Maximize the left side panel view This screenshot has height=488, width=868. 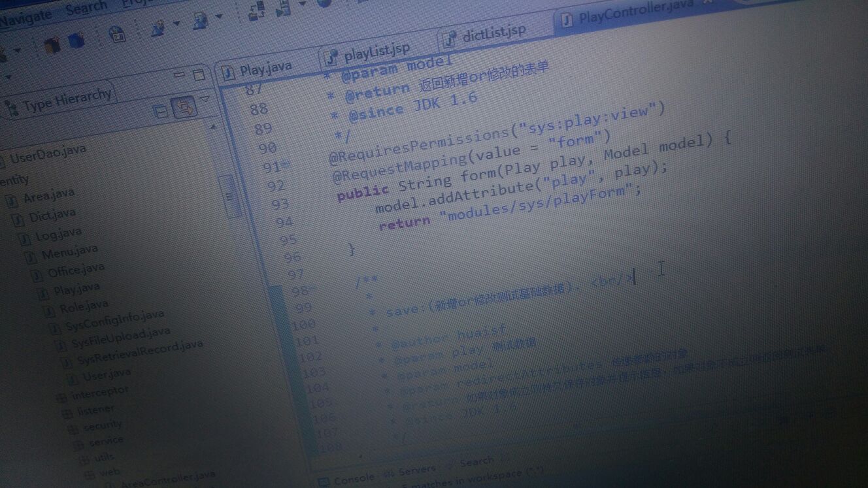199,75
